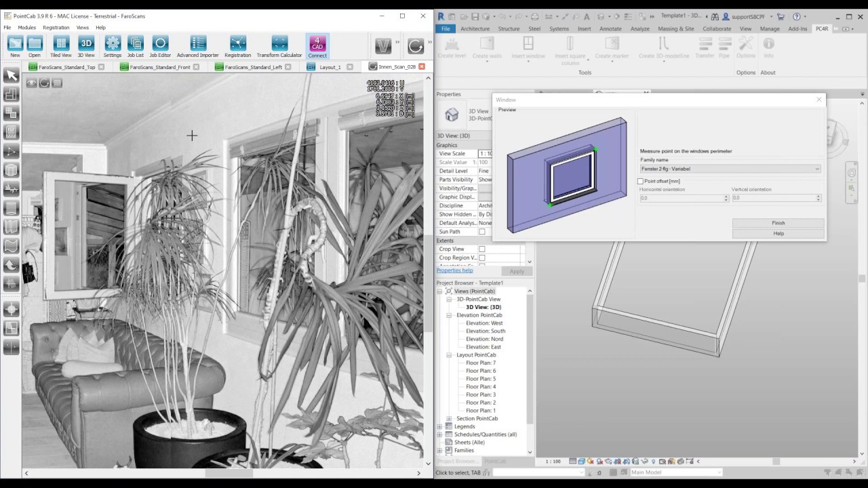Click the Open folder icon in PointCab
The image size is (868, 488).
(x=35, y=45)
